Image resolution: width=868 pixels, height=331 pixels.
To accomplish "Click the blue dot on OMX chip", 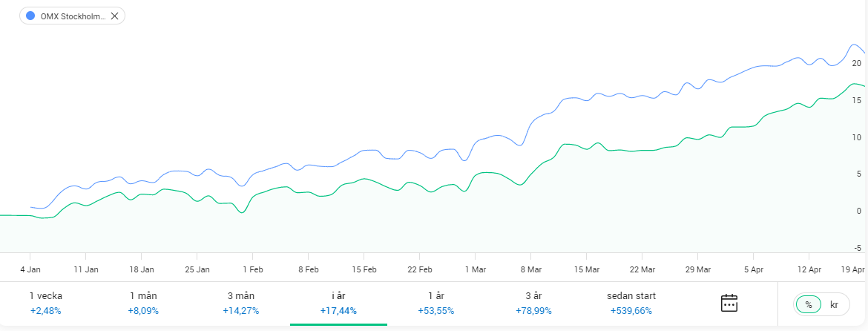I will [30, 16].
